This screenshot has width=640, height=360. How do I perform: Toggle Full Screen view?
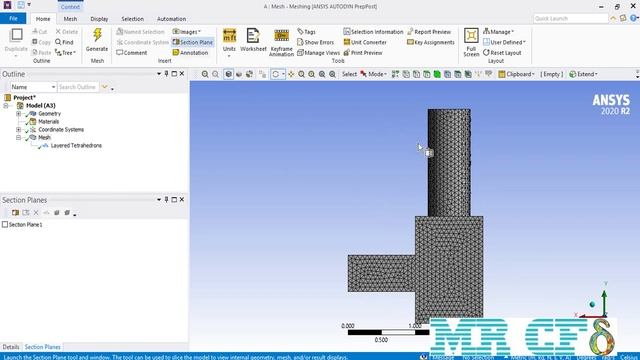pos(471,42)
